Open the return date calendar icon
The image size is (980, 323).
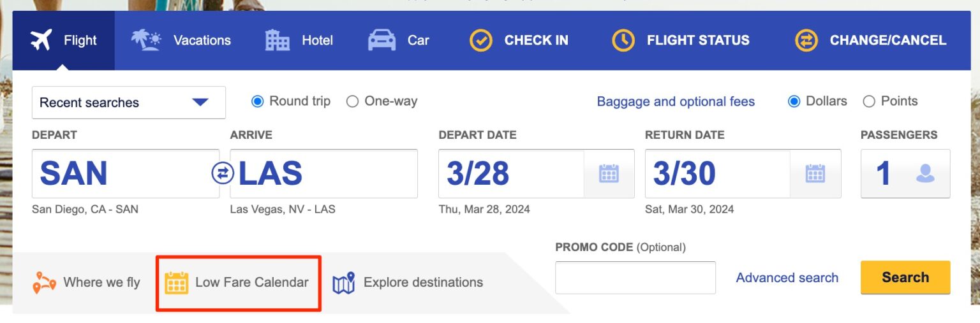pyautogui.click(x=815, y=173)
